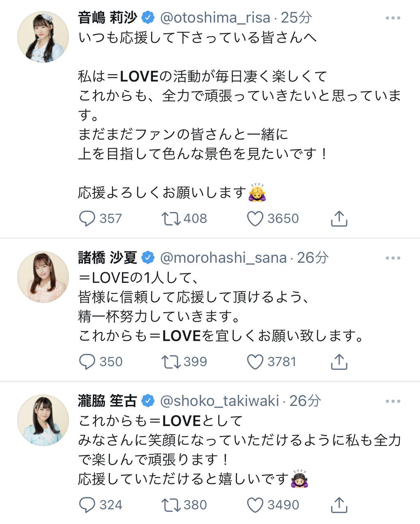Open 音嶋 莉沙's profile picture
This screenshot has width=420, height=524.
click(x=43, y=37)
